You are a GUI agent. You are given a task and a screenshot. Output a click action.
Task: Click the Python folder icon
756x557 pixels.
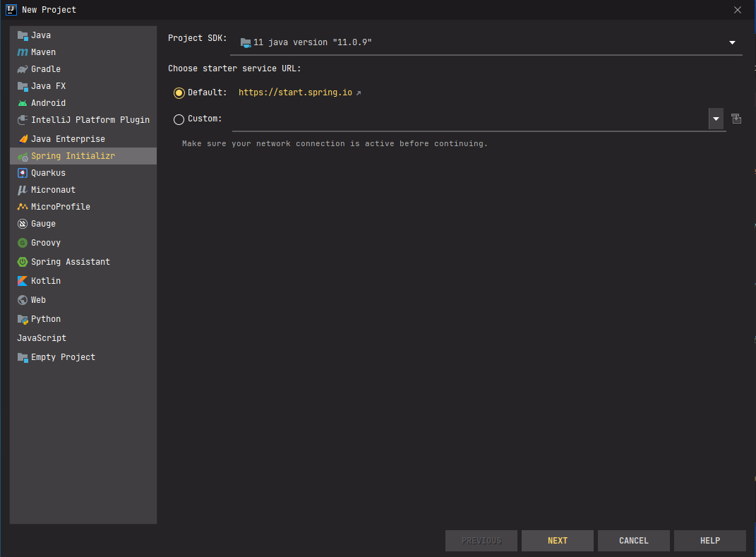point(23,319)
